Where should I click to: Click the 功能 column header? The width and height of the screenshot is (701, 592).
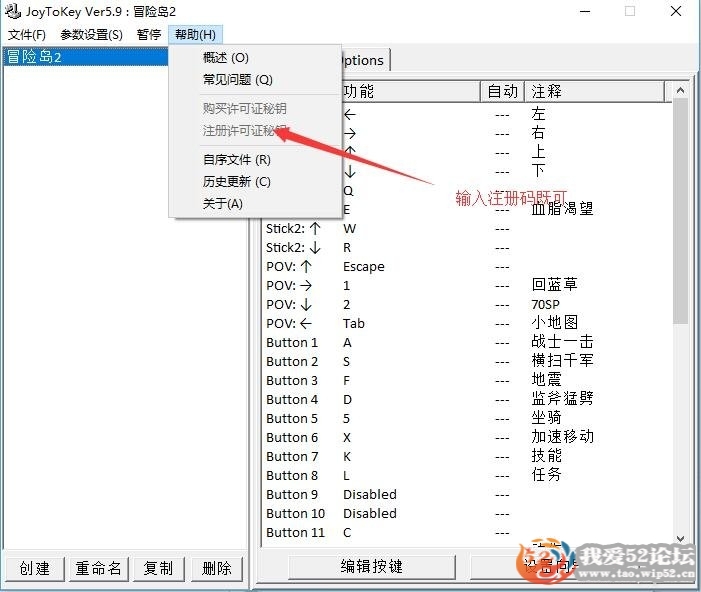tap(409, 91)
